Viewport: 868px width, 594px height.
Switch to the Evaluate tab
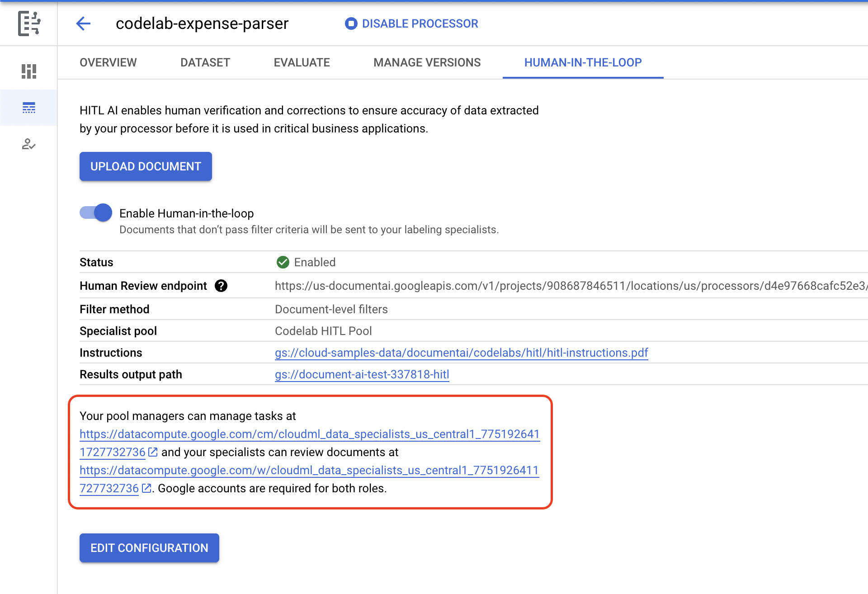pyautogui.click(x=302, y=62)
